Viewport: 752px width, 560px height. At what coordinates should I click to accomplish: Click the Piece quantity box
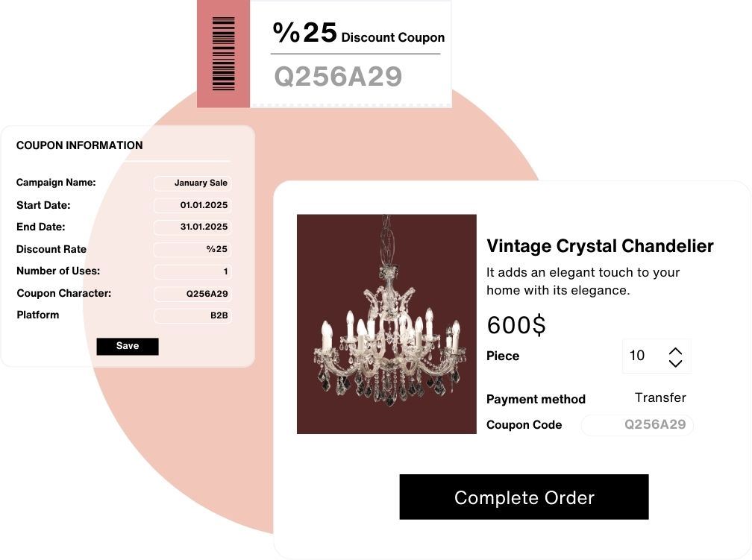642,356
